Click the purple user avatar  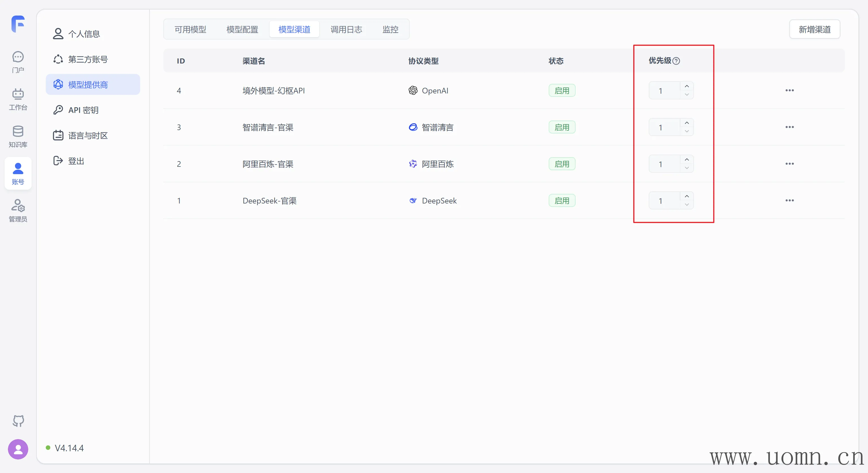18,449
